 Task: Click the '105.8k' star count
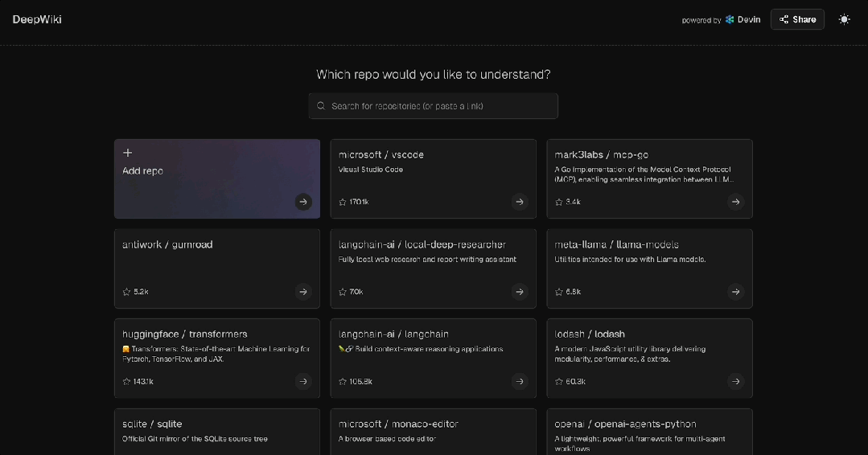coord(360,382)
